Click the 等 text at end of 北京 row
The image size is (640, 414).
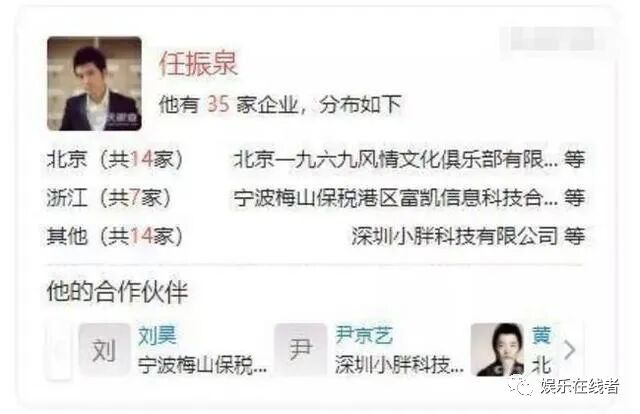tap(575, 159)
